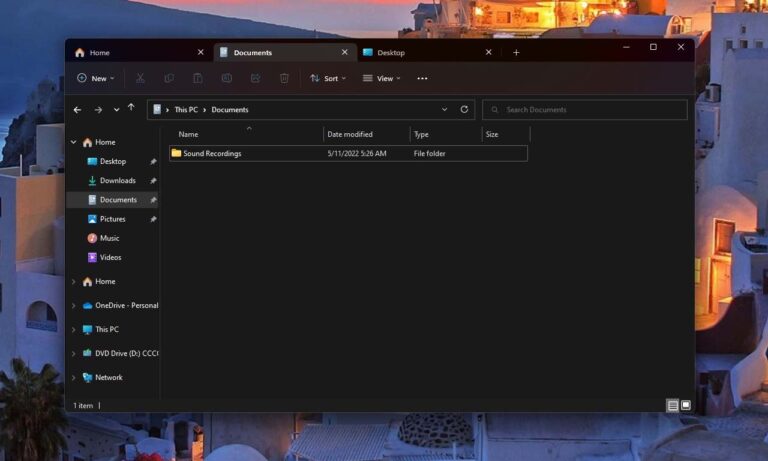
Task: Open the See more ellipsis menu
Action: pos(422,78)
